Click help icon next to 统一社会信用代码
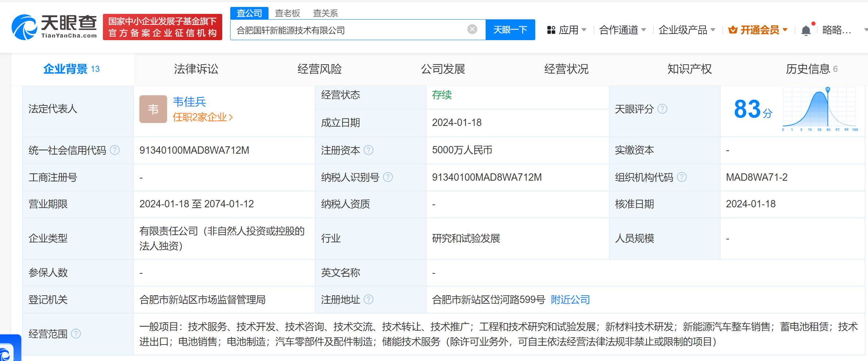The height and width of the screenshot is (361, 868). tap(115, 150)
